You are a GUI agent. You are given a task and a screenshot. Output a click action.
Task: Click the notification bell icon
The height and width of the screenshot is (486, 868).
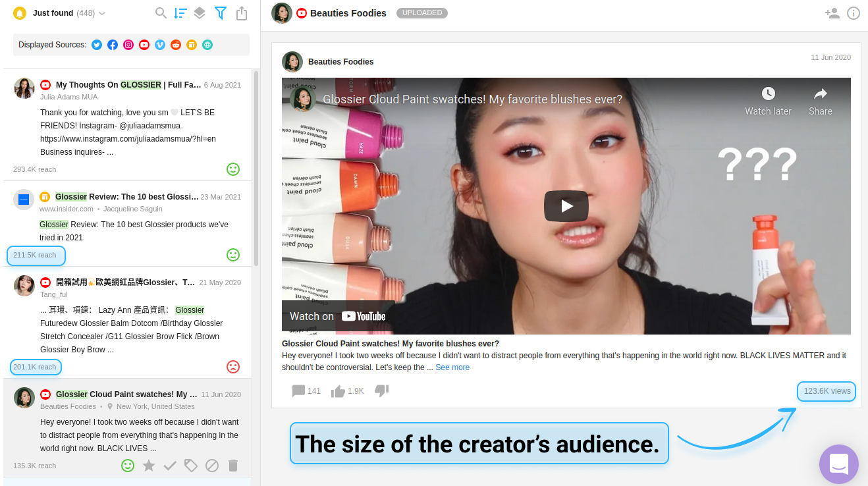point(20,13)
